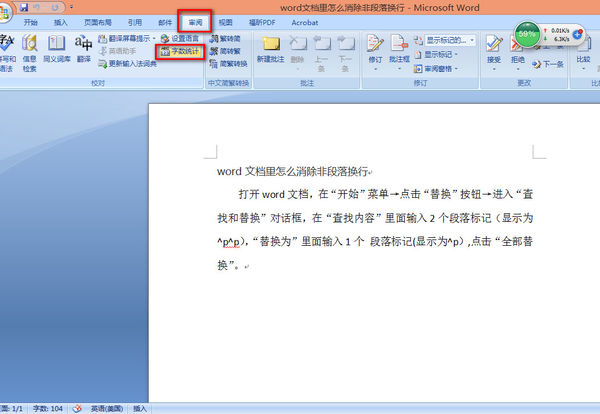The image size is (600, 414).
Task: Open the Acrobat tab
Action: (305, 23)
